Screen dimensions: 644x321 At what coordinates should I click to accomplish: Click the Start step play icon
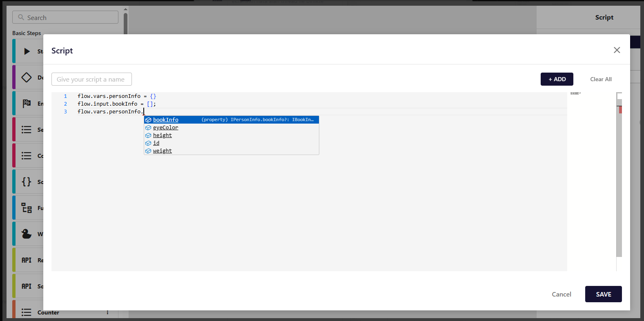click(x=27, y=51)
